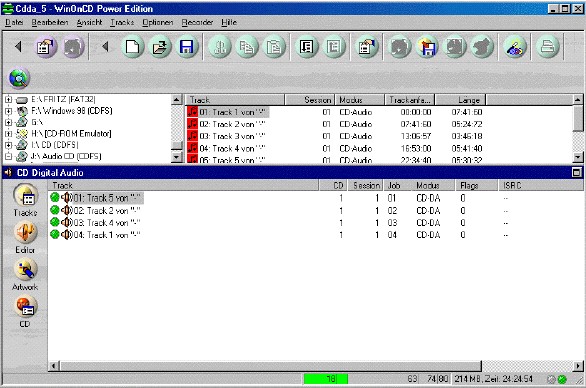Click green status dot of 04: Track 1
This screenshot has width=586, height=388.
click(55, 234)
